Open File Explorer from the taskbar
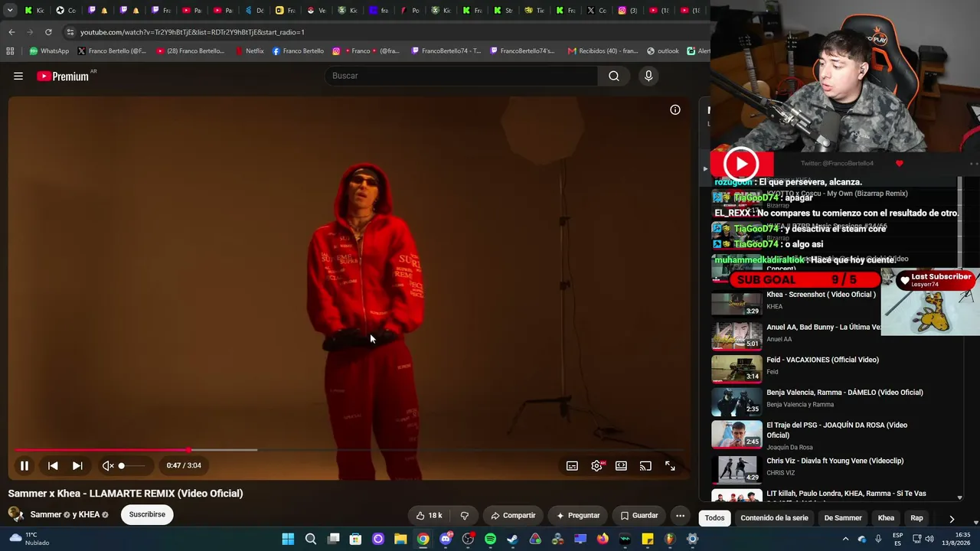This screenshot has height=551, width=980. click(x=400, y=539)
